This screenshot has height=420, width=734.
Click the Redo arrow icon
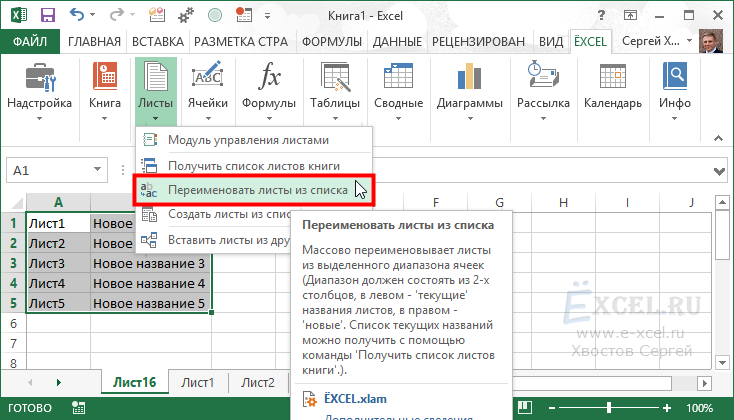coord(116,15)
